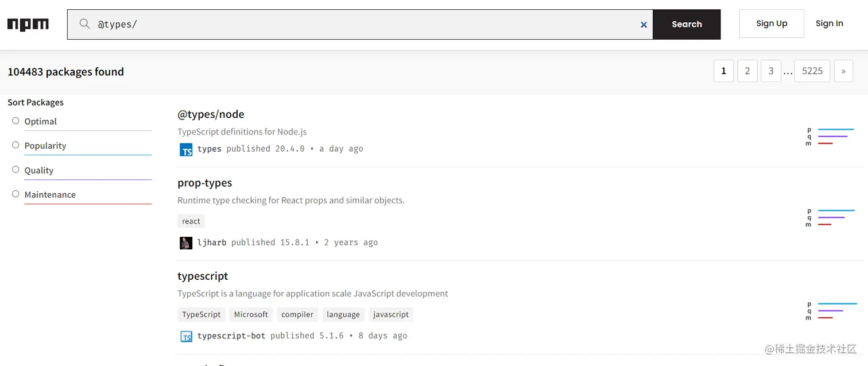
Task: Click the score bars for prop-types
Action: pyautogui.click(x=831, y=217)
